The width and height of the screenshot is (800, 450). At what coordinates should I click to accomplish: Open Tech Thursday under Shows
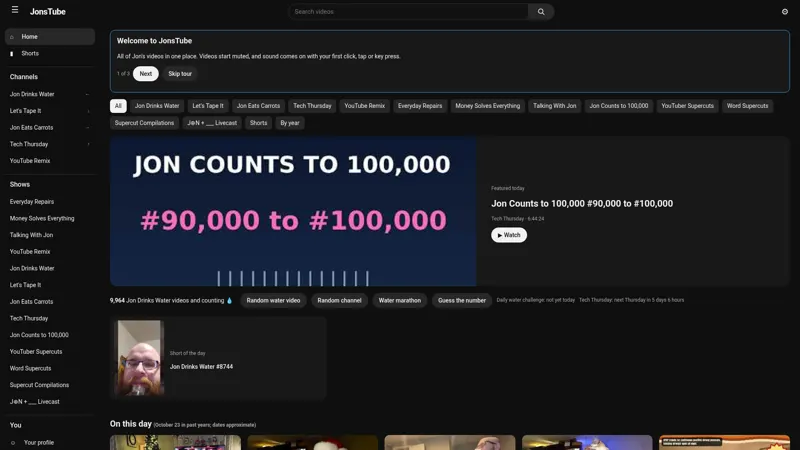click(x=29, y=318)
